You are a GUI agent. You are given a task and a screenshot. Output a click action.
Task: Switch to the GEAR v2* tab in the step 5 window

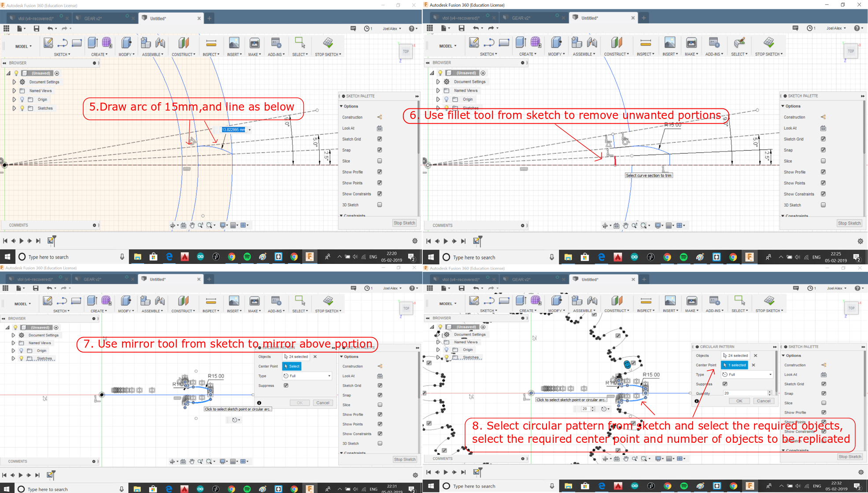tap(93, 19)
